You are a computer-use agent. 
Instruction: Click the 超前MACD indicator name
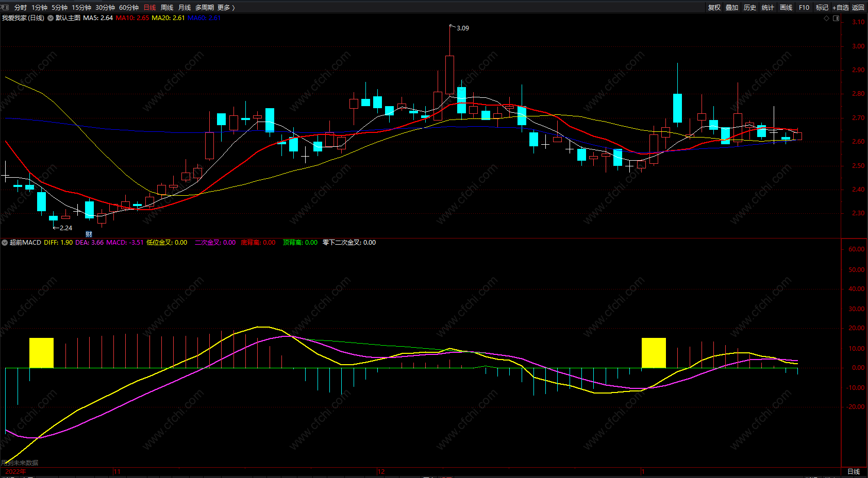pyautogui.click(x=25, y=243)
